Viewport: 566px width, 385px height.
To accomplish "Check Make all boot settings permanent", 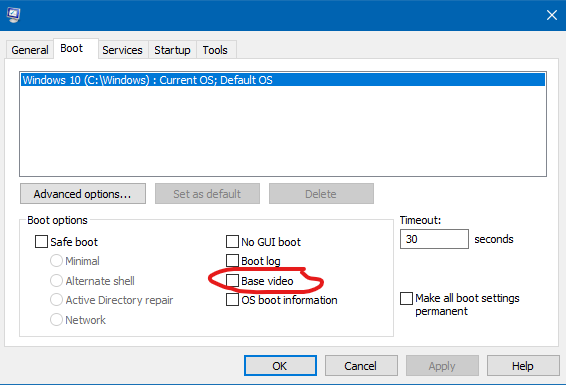I will pos(406,298).
